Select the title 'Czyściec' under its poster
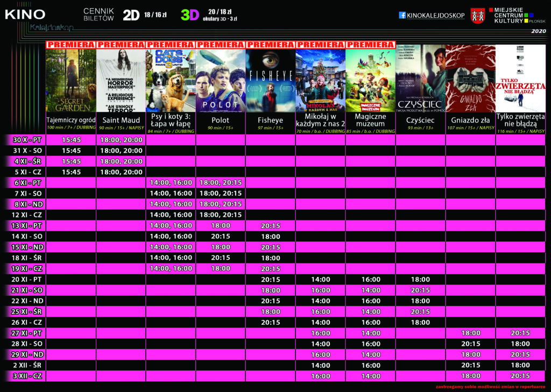The width and height of the screenshot is (551, 392). pyautogui.click(x=420, y=120)
